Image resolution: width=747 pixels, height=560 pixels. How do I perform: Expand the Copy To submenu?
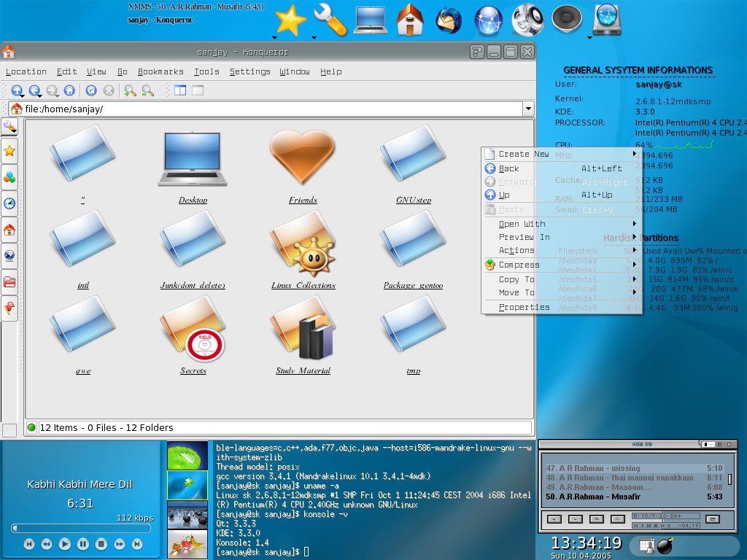tap(562, 279)
